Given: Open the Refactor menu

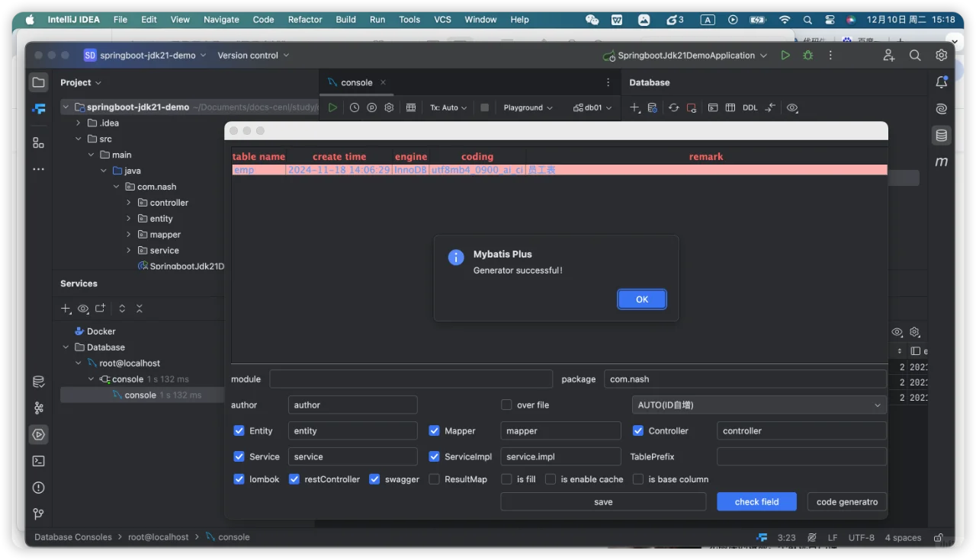Looking at the screenshot, I should click(305, 20).
